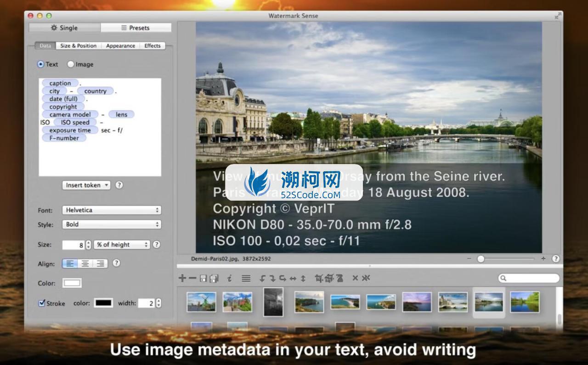Flip image vertically with up-down arrow icon
The image size is (588, 365).
click(303, 278)
